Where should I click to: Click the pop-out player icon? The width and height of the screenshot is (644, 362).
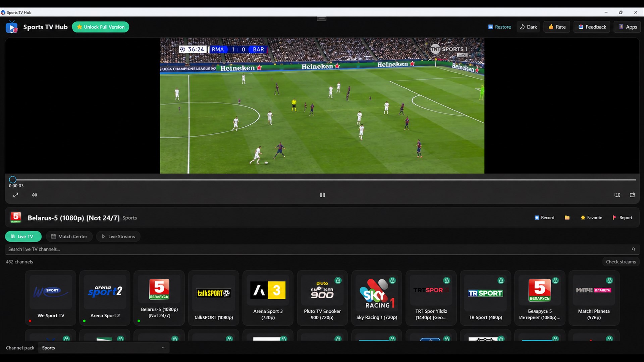632,195
